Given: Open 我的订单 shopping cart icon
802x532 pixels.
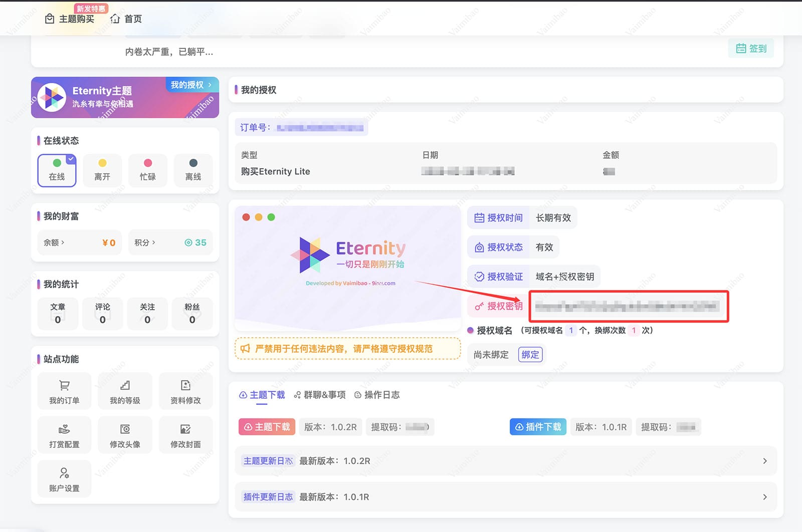Looking at the screenshot, I should [64, 386].
